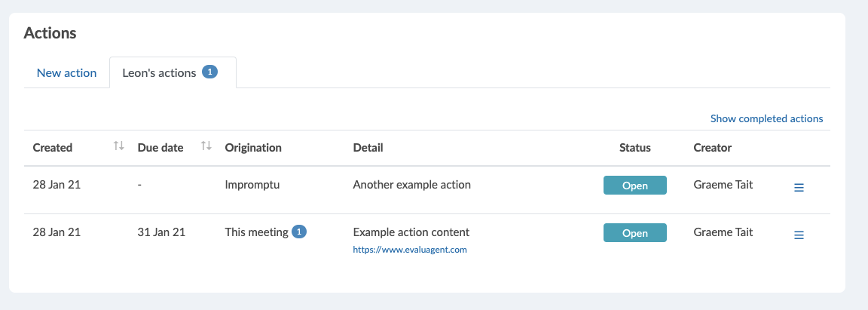Screen dimensions: 868x310
Task: Sort by Created column arrows
Action: [x=118, y=146]
